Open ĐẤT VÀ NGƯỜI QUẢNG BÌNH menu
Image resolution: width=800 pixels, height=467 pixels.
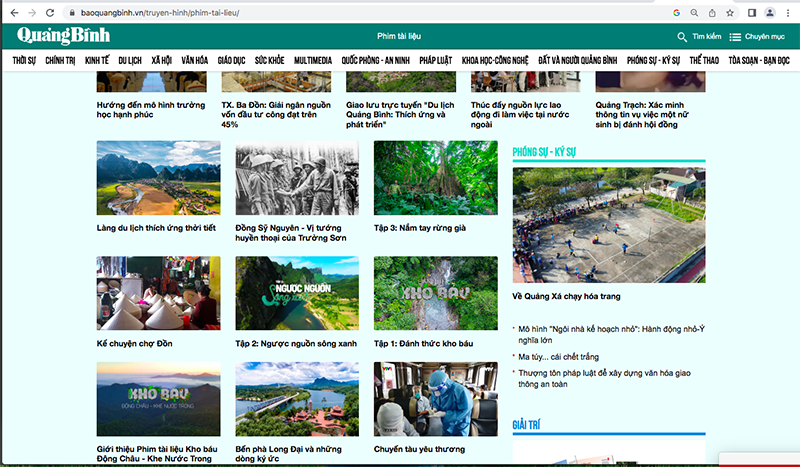(578, 60)
